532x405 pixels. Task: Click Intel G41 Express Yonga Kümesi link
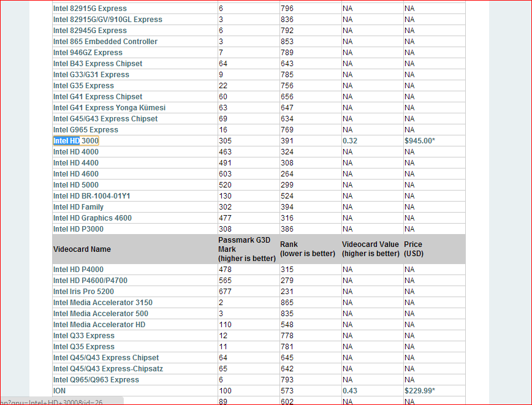[x=109, y=108]
